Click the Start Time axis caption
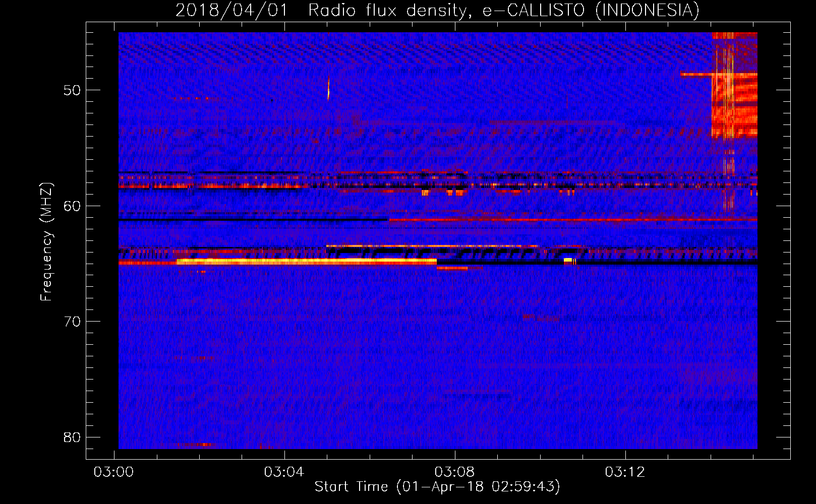Viewport: 816px width, 504px height. [437, 487]
